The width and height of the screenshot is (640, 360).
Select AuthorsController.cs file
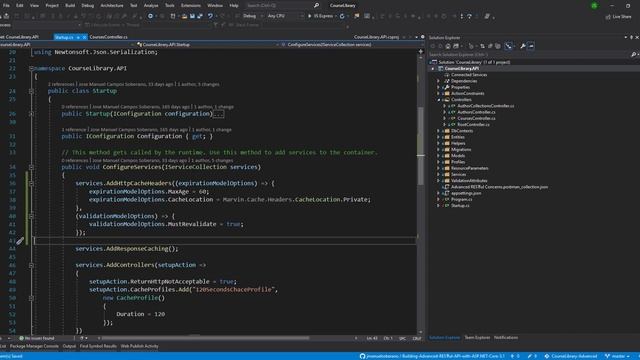pyautogui.click(x=476, y=112)
